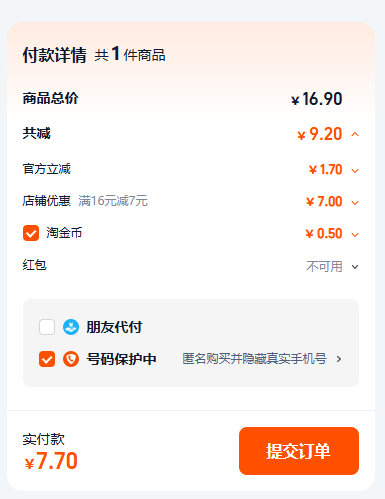385x499 pixels.
Task: Disable the 号码保护中 checkbox
Action: 47,359
